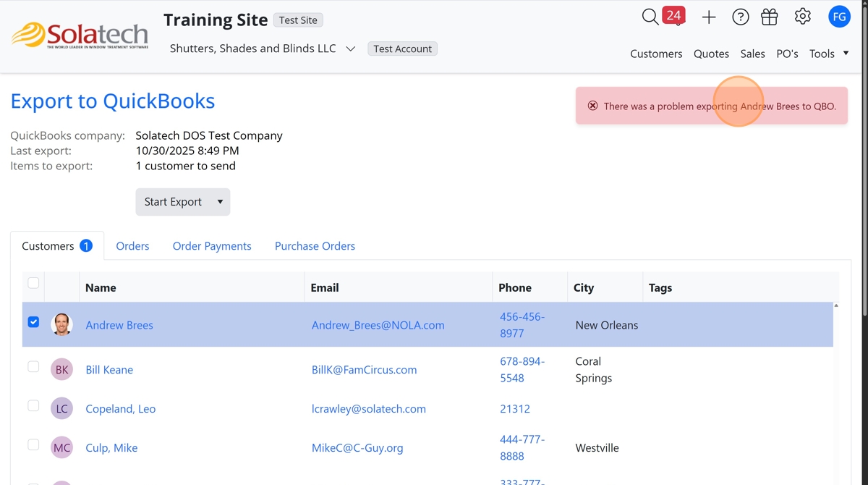Open Copeland, Leo customer link
Image resolution: width=868 pixels, height=485 pixels.
120,409
